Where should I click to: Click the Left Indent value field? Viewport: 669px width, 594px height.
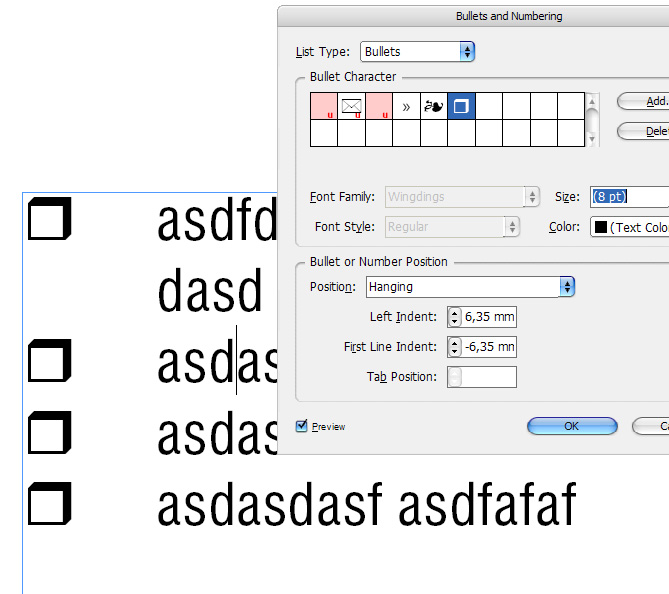(x=489, y=317)
